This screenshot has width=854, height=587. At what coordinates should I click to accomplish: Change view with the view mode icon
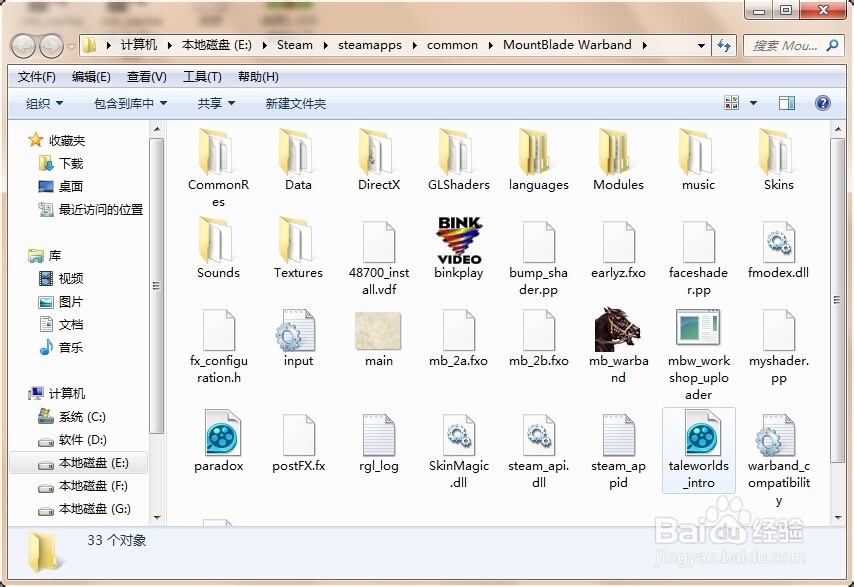(x=731, y=103)
